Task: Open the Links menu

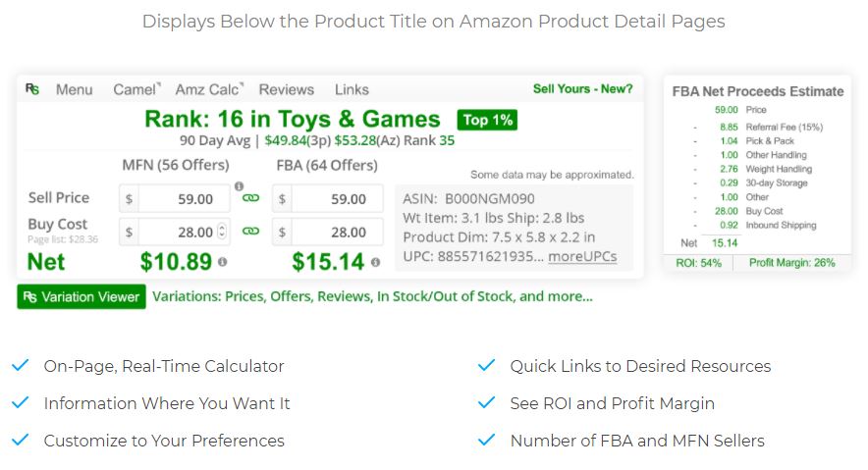Action: click(352, 89)
